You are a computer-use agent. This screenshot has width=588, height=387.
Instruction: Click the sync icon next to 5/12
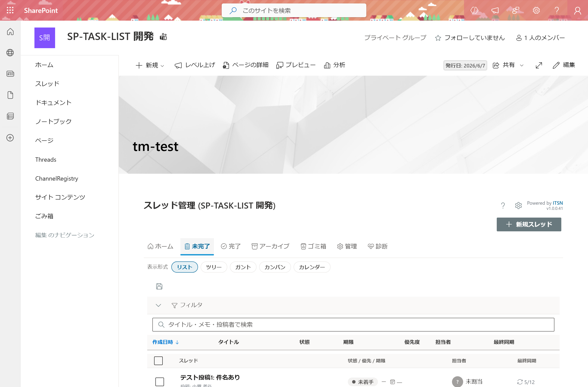(520, 382)
